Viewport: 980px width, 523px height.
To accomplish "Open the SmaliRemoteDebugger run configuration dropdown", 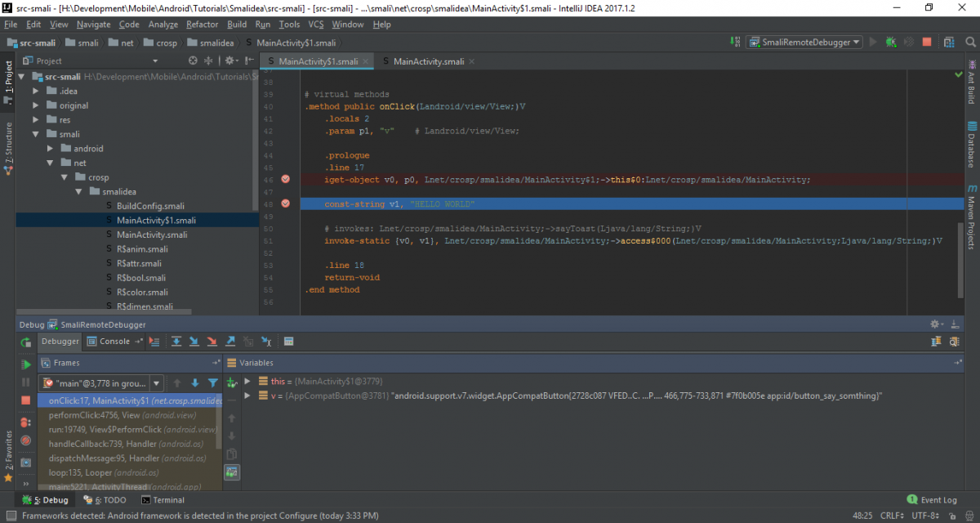I will [x=804, y=42].
